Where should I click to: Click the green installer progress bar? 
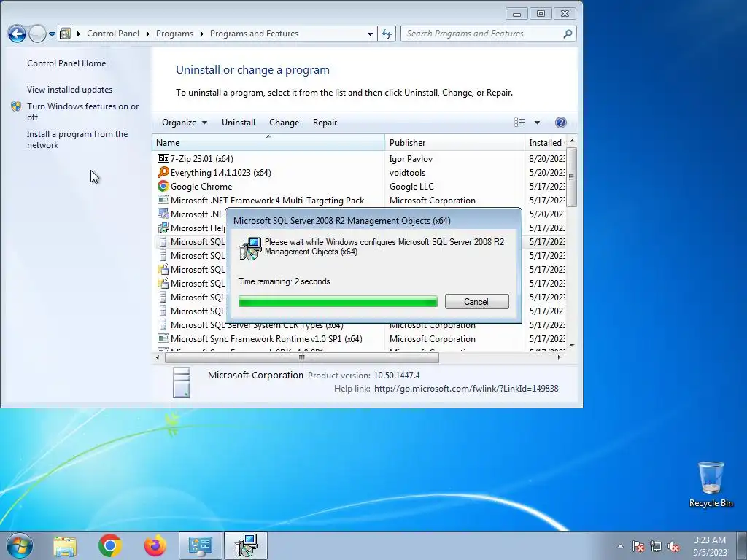point(338,301)
